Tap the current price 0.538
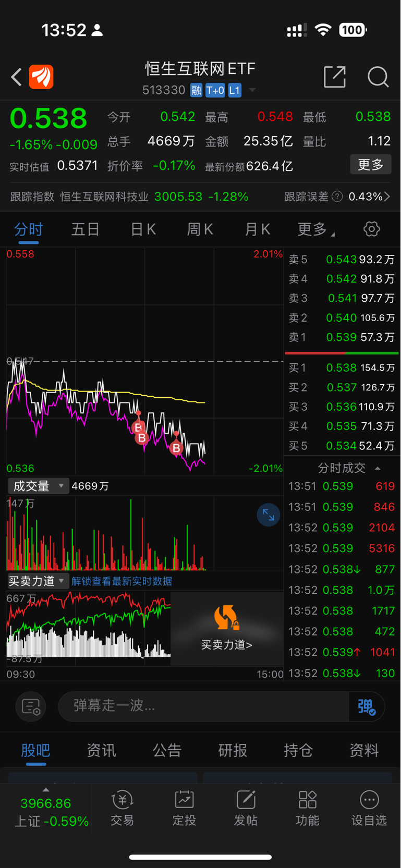The width and height of the screenshot is (401, 868). 48,118
